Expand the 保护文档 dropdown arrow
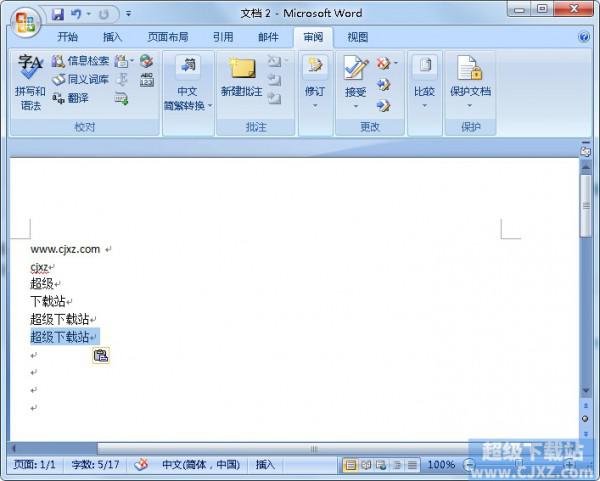This screenshot has width=600, height=481. click(470, 106)
